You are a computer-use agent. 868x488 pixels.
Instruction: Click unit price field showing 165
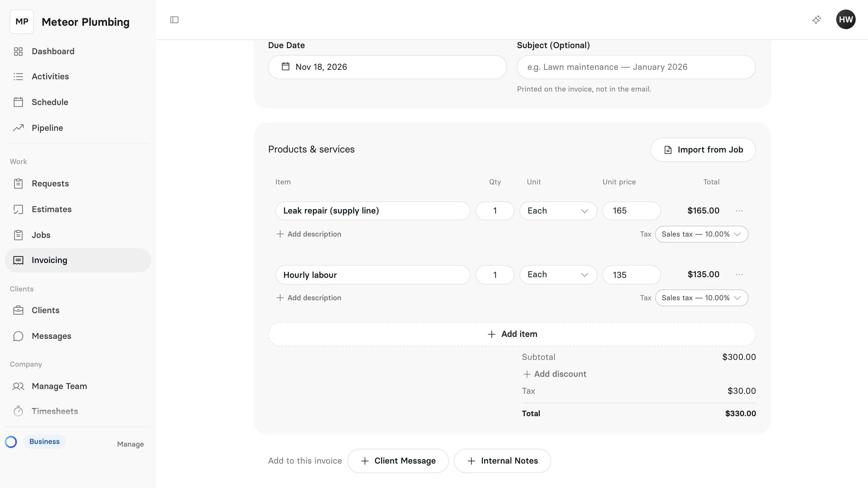631,211
